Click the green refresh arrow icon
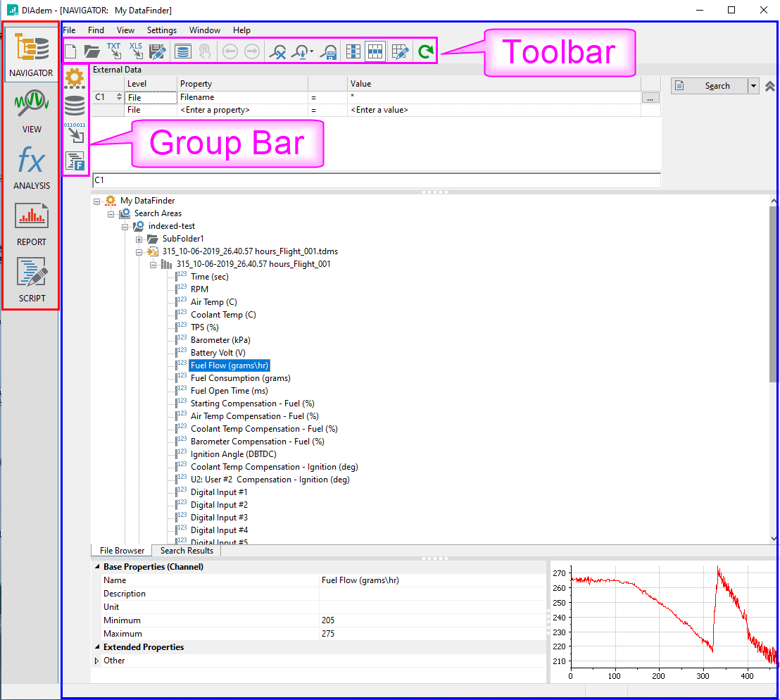The width and height of the screenshot is (780, 700). pos(425,51)
